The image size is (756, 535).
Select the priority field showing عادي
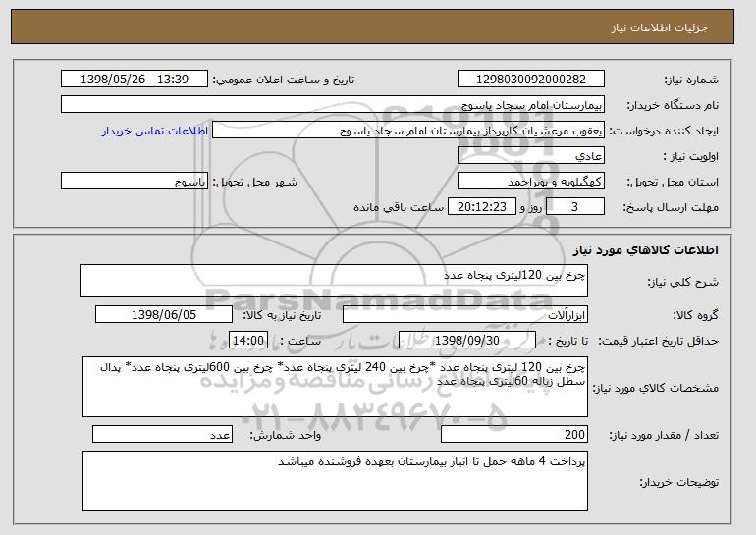point(531,156)
